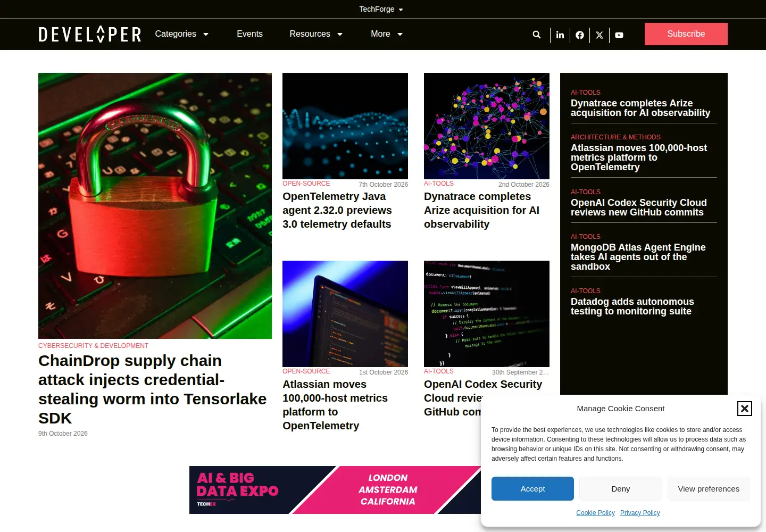Viewport: 766px width, 532px height.
Task: Open the More dropdown menu
Action: coord(387,34)
